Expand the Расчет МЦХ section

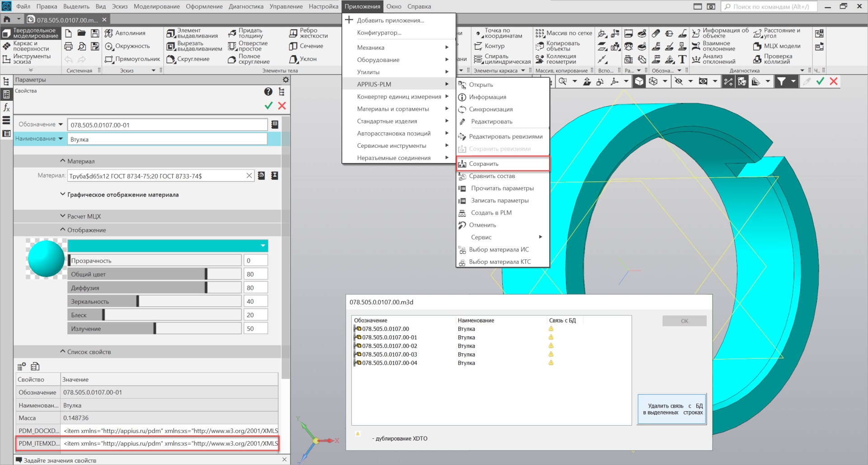[x=63, y=216]
